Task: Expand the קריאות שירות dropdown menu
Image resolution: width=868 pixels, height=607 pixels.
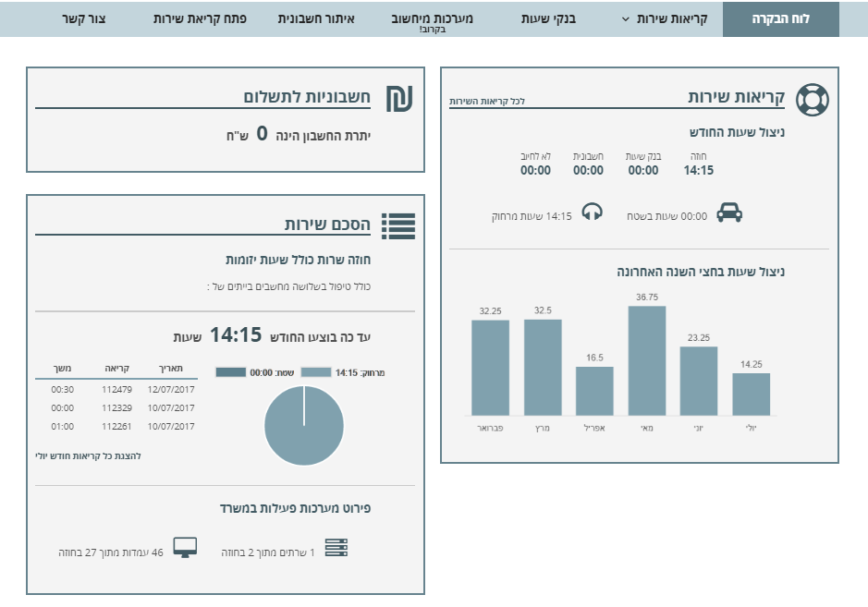Action: 664,18
